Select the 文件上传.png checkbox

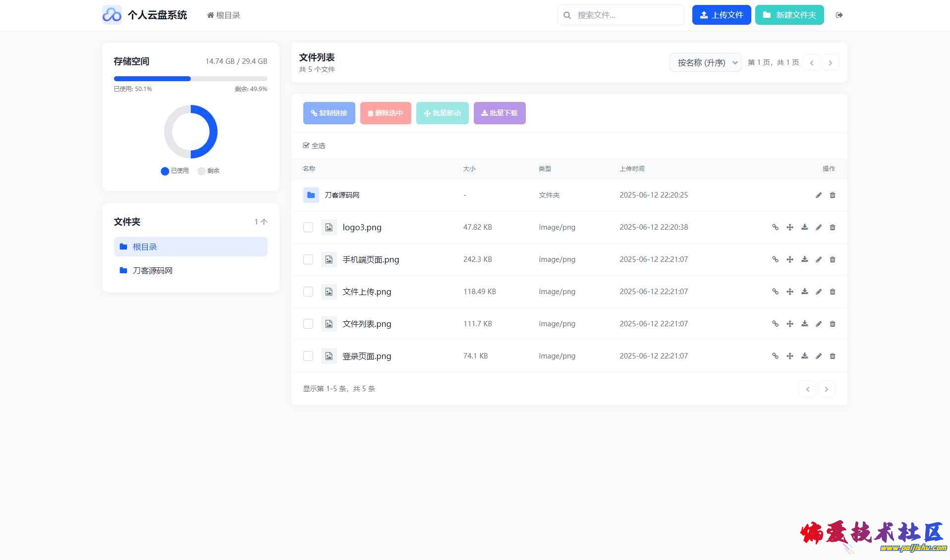point(308,292)
